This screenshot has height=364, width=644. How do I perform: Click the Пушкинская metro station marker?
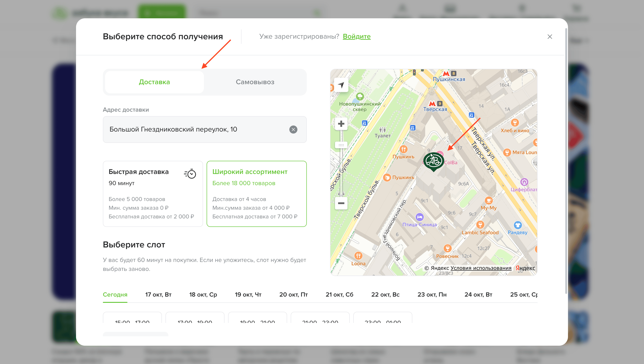click(446, 74)
